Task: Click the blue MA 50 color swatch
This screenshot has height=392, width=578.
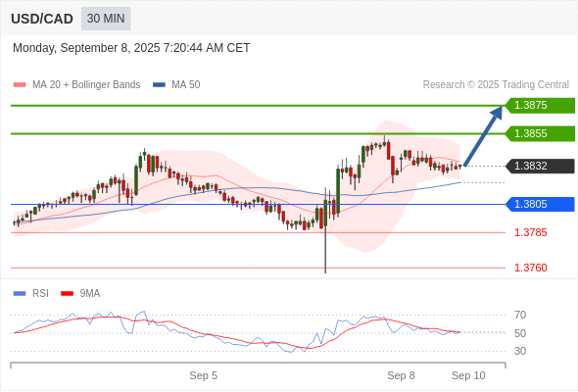Action: 159,85
